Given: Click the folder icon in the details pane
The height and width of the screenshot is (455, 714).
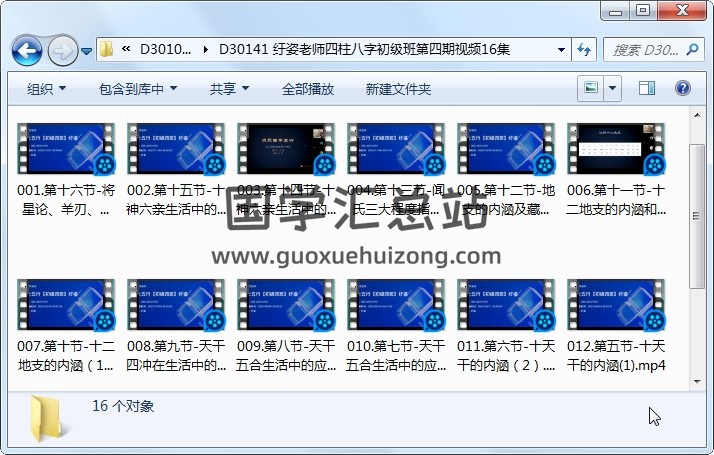Looking at the screenshot, I should (x=47, y=419).
